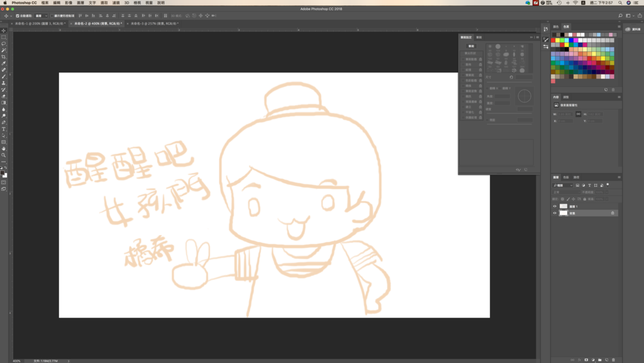This screenshot has height=363, width=644.
Task: Switch to the 筆刷 tab in brush panel
Action: pos(479,38)
